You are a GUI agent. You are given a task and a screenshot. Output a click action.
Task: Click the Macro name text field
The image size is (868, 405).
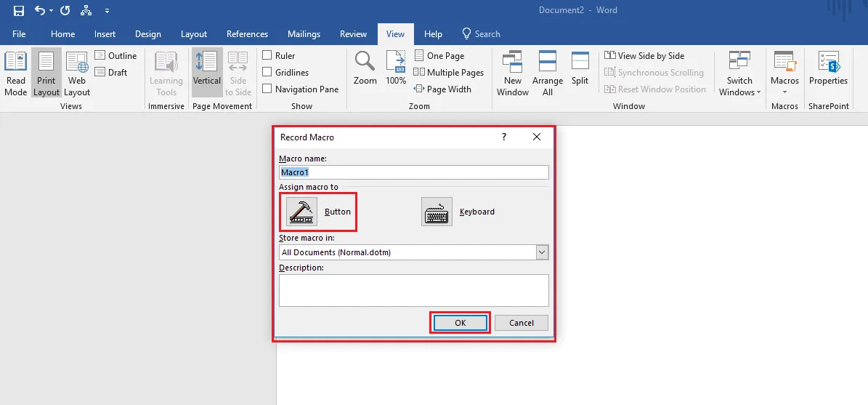click(414, 172)
